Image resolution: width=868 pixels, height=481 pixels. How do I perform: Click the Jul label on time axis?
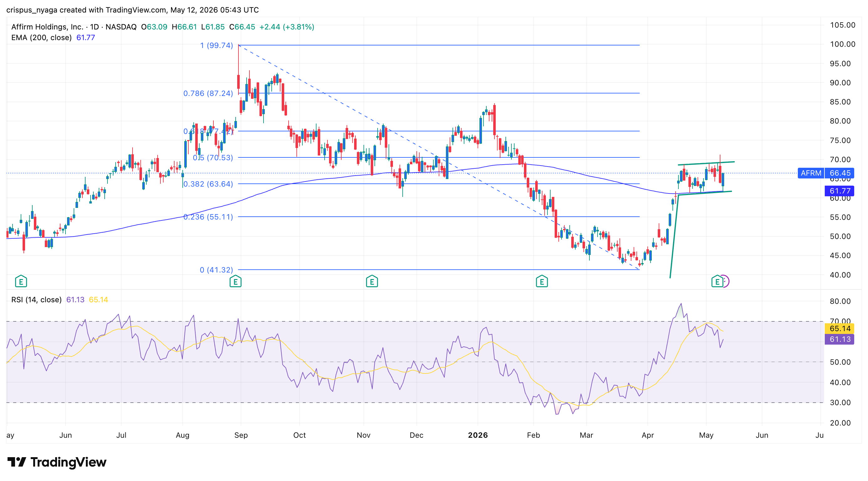121,435
